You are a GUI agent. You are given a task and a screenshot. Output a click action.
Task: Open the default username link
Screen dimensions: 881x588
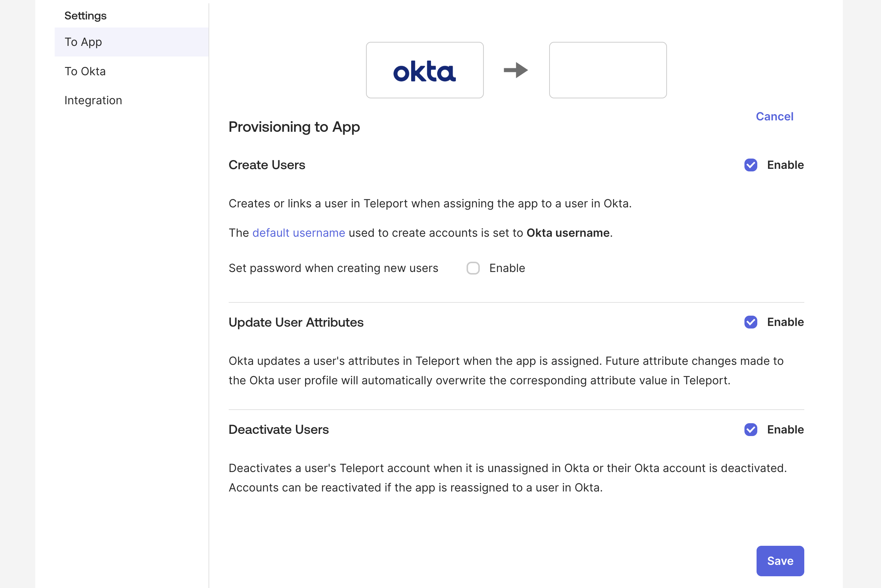coord(298,233)
